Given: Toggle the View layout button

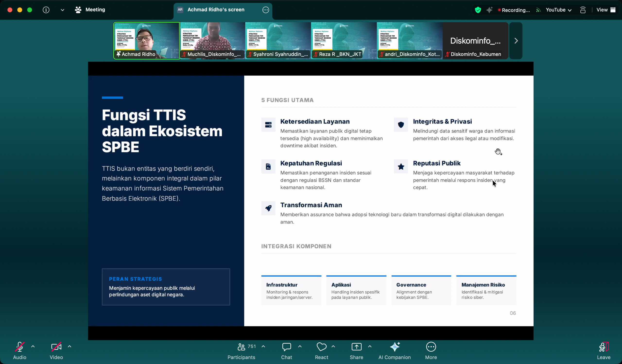Looking at the screenshot, I should [x=606, y=10].
